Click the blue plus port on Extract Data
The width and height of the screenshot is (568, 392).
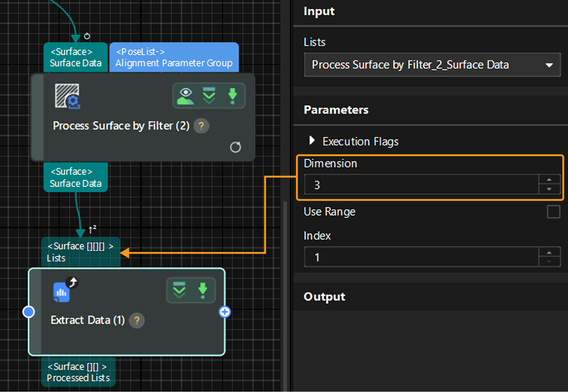pos(224,312)
